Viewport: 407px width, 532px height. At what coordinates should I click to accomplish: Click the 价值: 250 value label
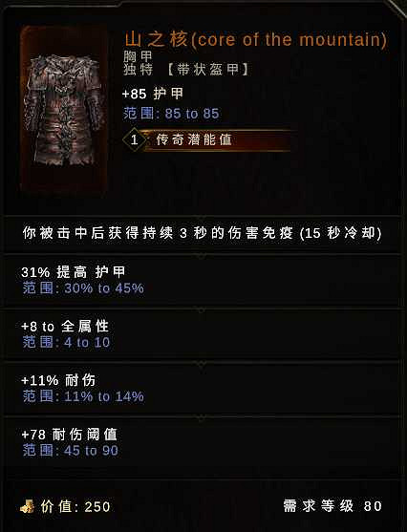tap(75, 507)
